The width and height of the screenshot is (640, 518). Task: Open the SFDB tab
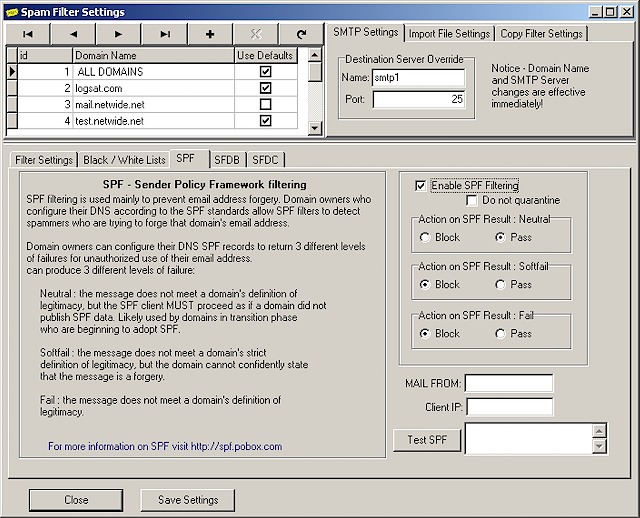(227, 160)
